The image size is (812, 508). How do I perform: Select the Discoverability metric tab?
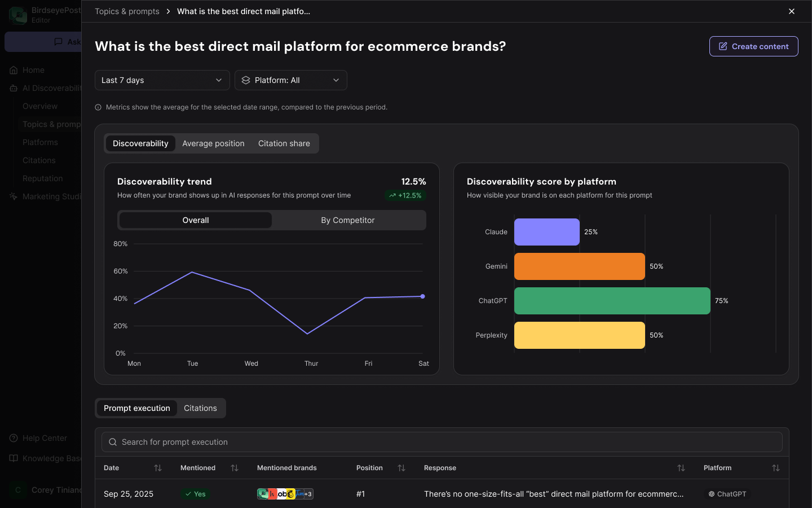[140, 143]
